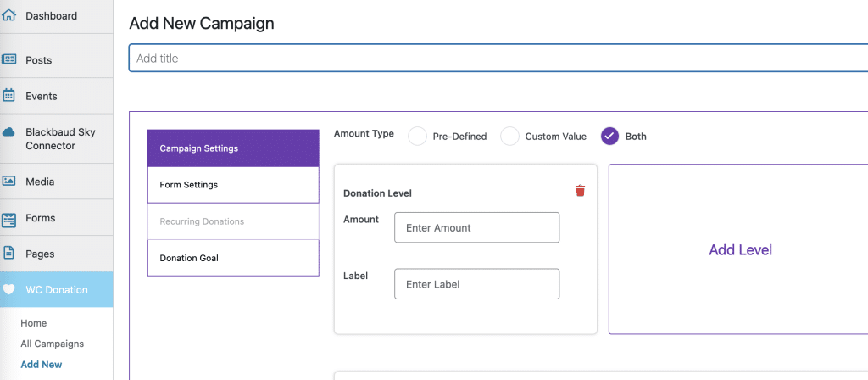868x380 pixels.
Task: Focus the Enter Amount field
Action: [x=476, y=227]
